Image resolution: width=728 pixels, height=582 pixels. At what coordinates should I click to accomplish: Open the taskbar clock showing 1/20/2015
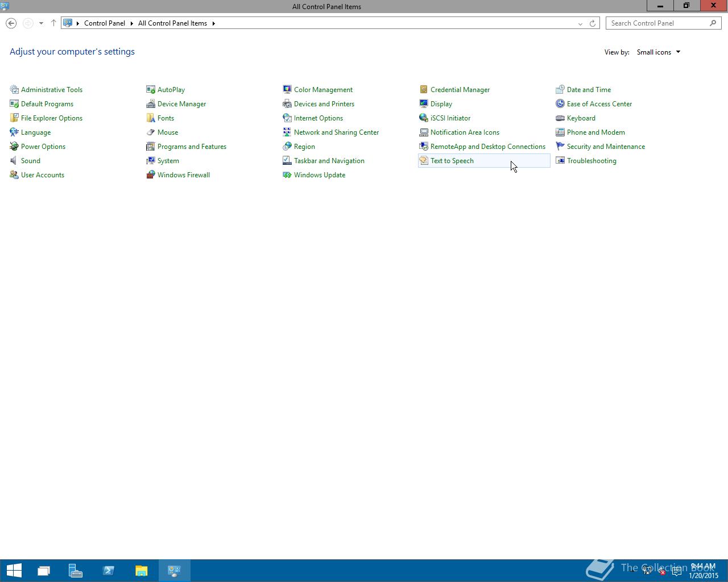click(x=704, y=571)
